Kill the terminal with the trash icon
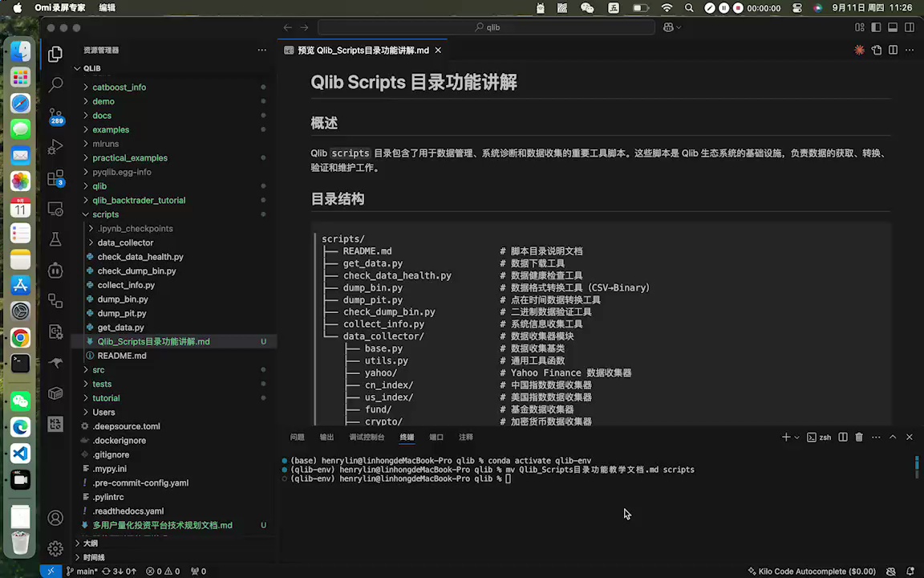Viewport: 924px width, 578px height. coord(859,437)
